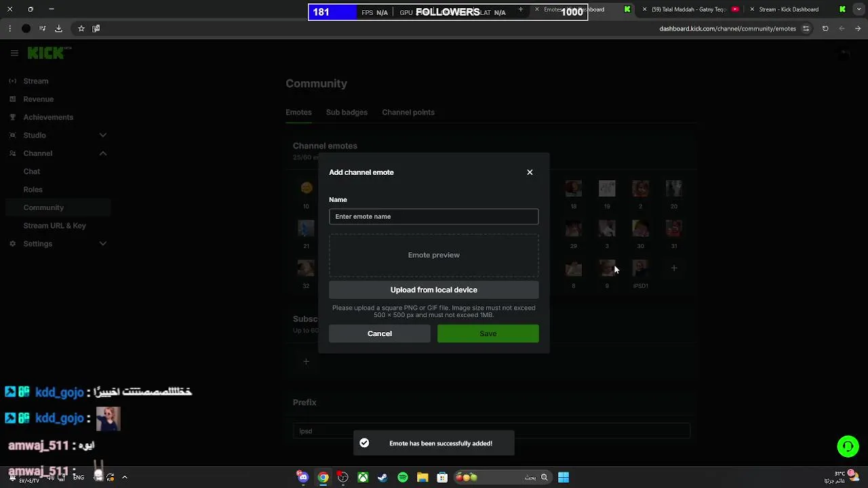The image size is (868, 488).
Task: Switch to Stream - Kick Dashboard tab
Action: point(789,9)
